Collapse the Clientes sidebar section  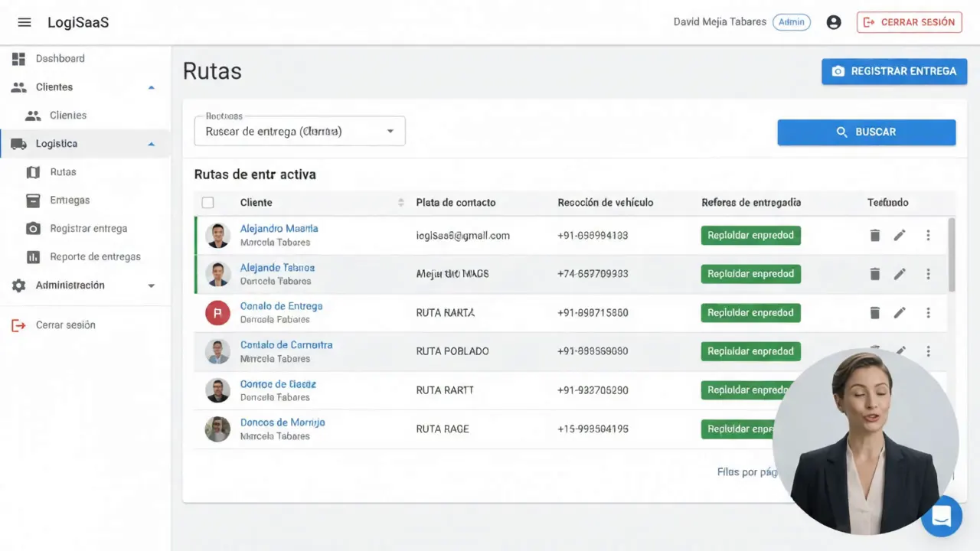tap(151, 87)
